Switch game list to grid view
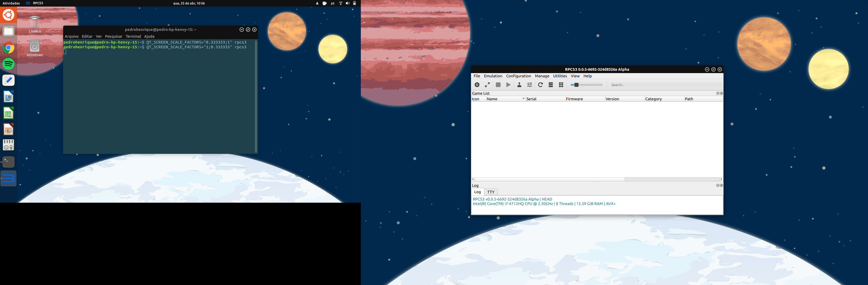This screenshot has height=285, width=868. tap(561, 85)
